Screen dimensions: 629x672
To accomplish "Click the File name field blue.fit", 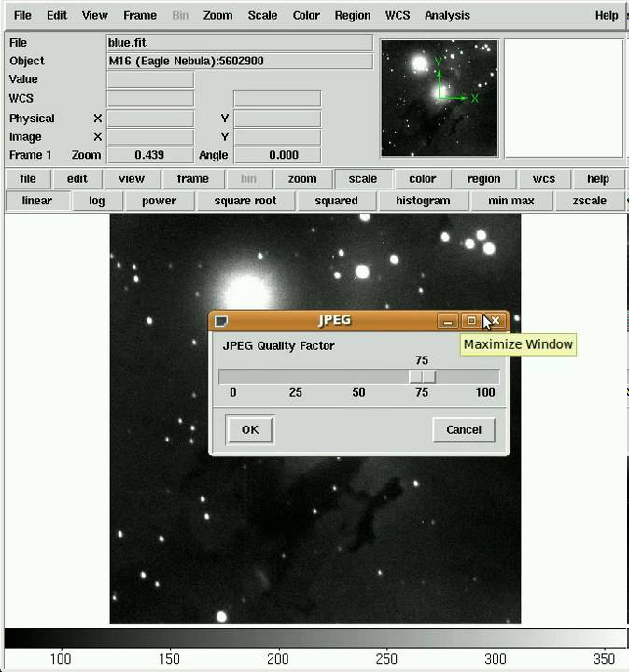I will click(x=240, y=43).
